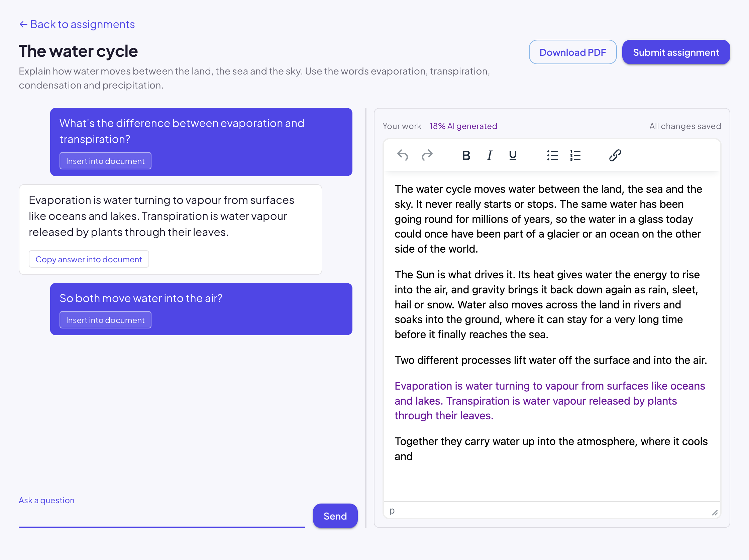The height and width of the screenshot is (560, 749).
Task: Send the question
Action: click(335, 516)
